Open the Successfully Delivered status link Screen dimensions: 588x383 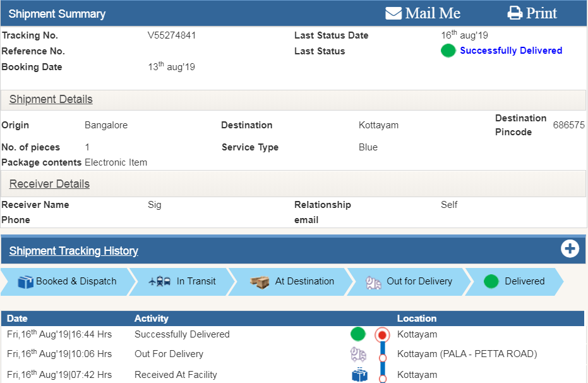[510, 51]
